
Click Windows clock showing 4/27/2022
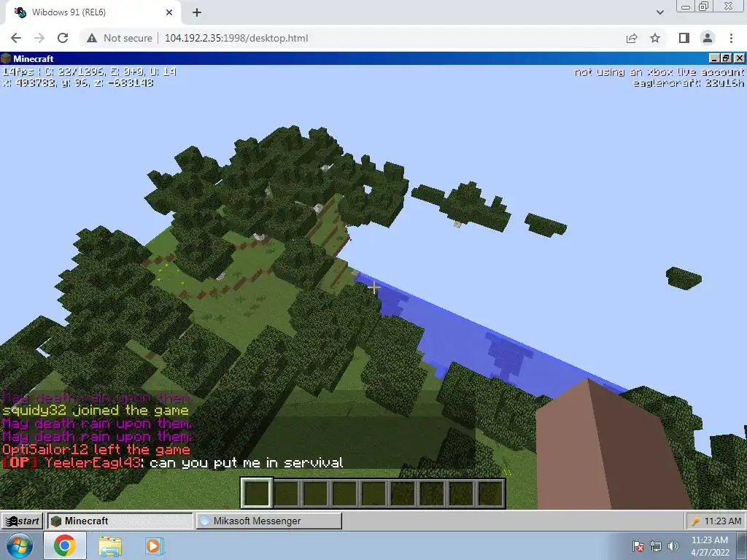click(x=710, y=546)
